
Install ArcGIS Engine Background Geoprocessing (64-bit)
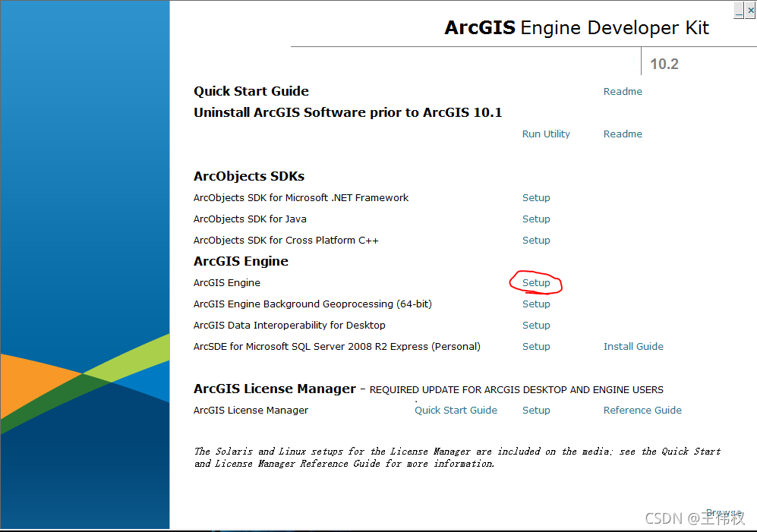coord(536,304)
